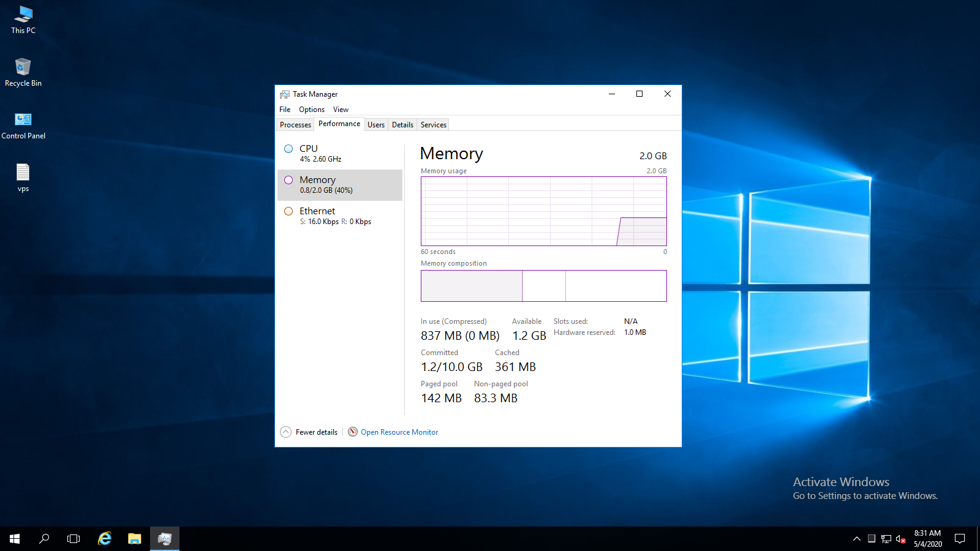Open the Action Center notification icon
The width and height of the screenshot is (980, 551).
(x=960, y=539)
